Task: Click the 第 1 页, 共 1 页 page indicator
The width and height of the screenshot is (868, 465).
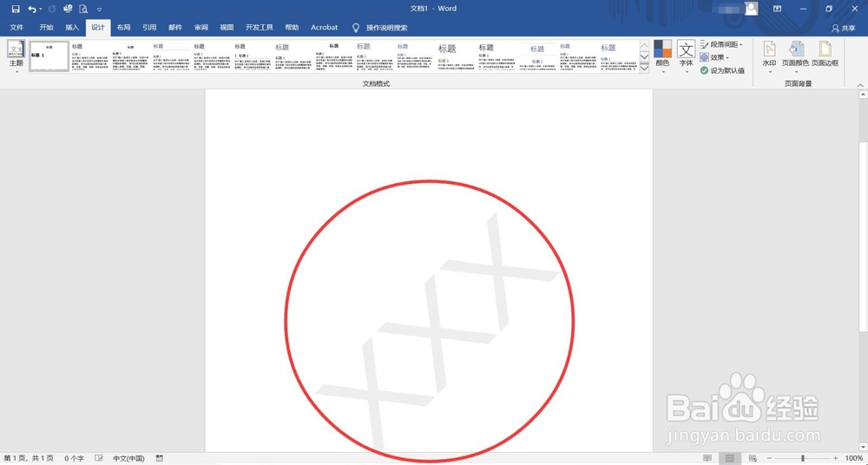Action: (x=29, y=458)
